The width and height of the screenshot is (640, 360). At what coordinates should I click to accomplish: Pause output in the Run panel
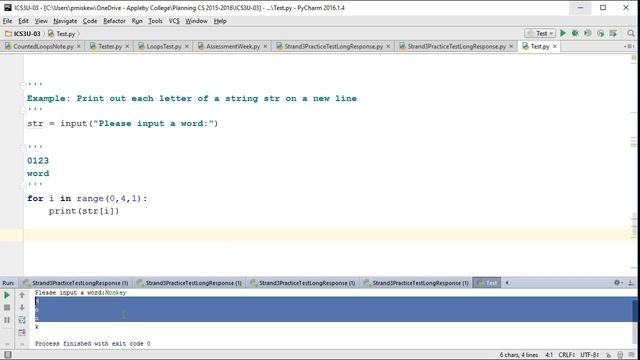coord(7,320)
